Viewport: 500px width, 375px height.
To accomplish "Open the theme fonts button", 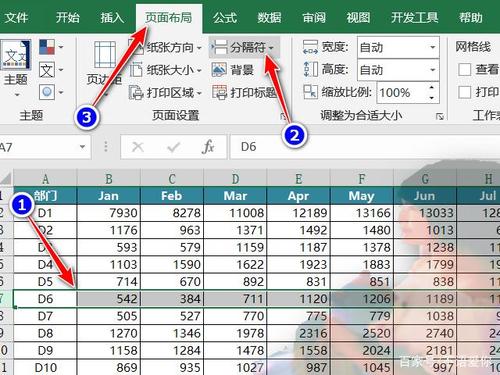I will click(51, 70).
